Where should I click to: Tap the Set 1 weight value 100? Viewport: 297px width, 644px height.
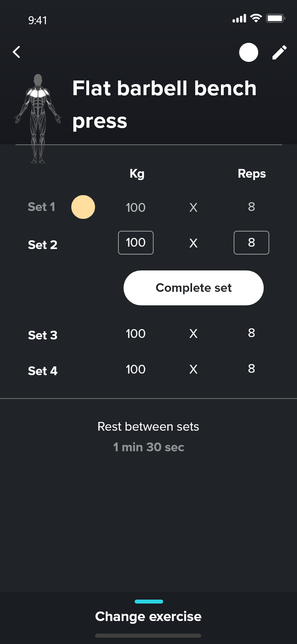[136, 207]
